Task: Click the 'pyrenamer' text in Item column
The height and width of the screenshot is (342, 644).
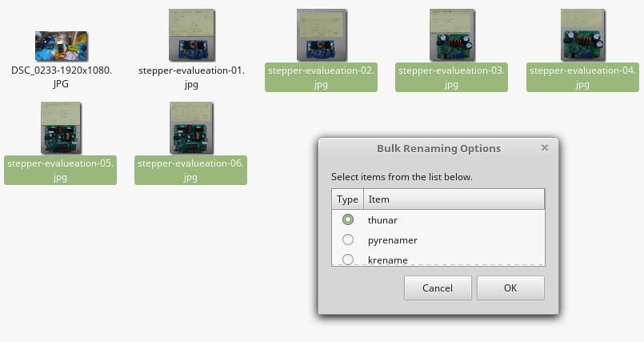Action: [392, 239]
